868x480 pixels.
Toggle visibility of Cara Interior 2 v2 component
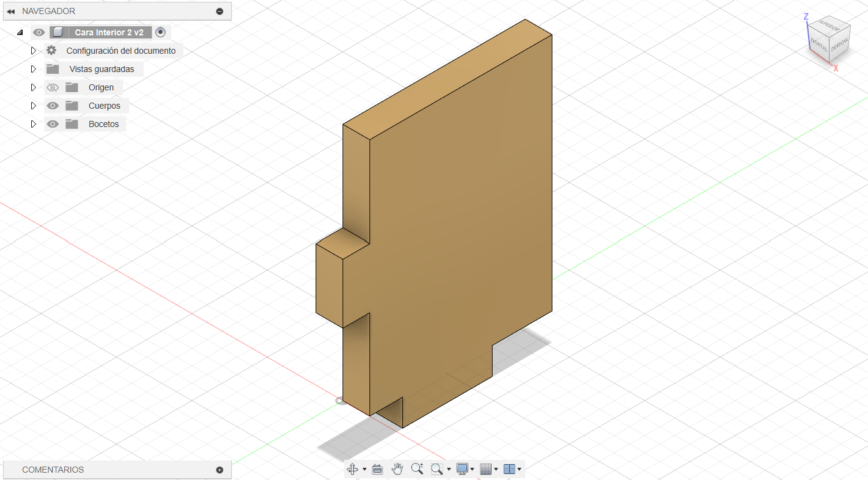[39, 32]
